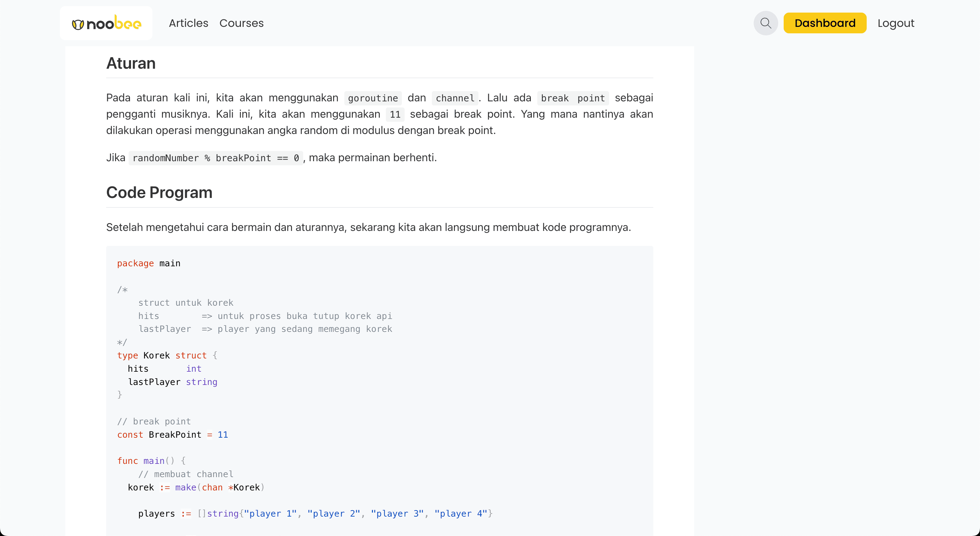The height and width of the screenshot is (536, 980).
Task: Open search with the magnifier icon
Action: (x=765, y=23)
